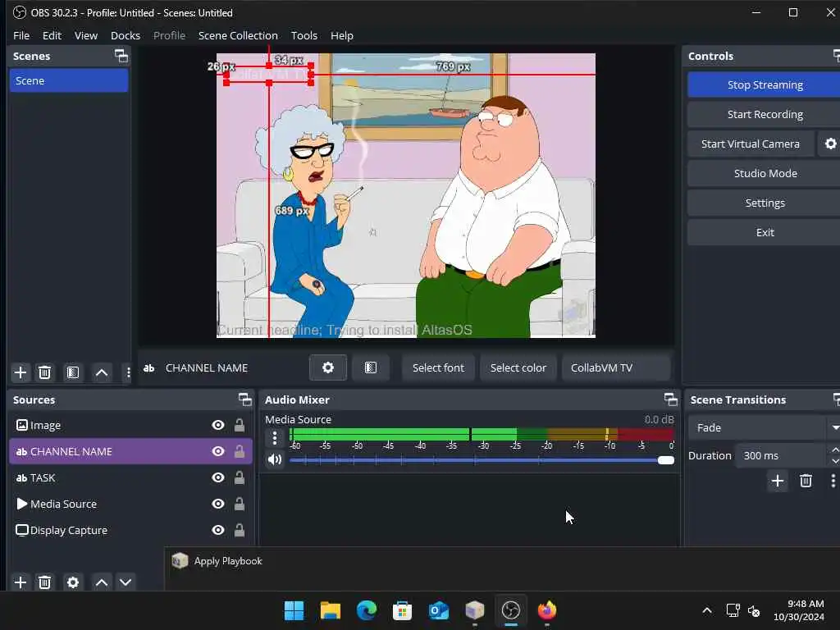Hide the CHANNEL NAME source eye icon

(x=218, y=451)
